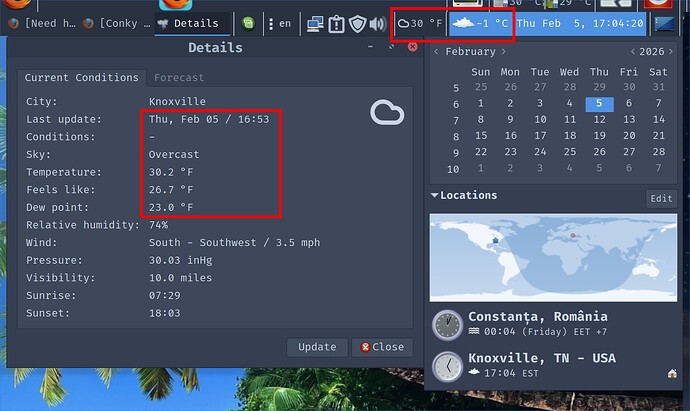Click the world map in Locations
The width and height of the screenshot is (690, 411).
click(553, 258)
